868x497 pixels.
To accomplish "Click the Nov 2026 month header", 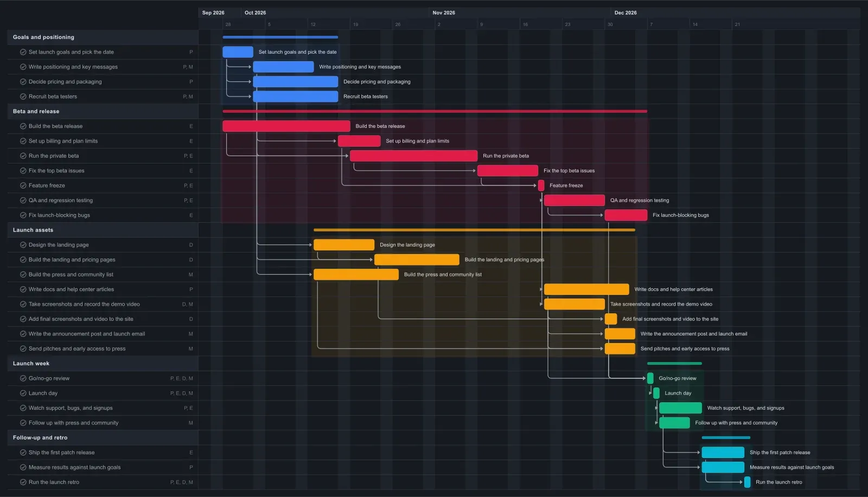I will 444,12.
